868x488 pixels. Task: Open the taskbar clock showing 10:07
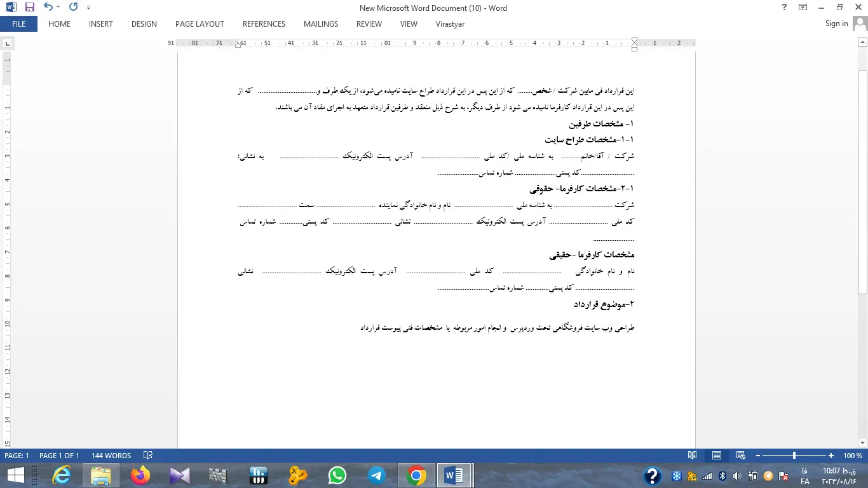click(839, 476)
